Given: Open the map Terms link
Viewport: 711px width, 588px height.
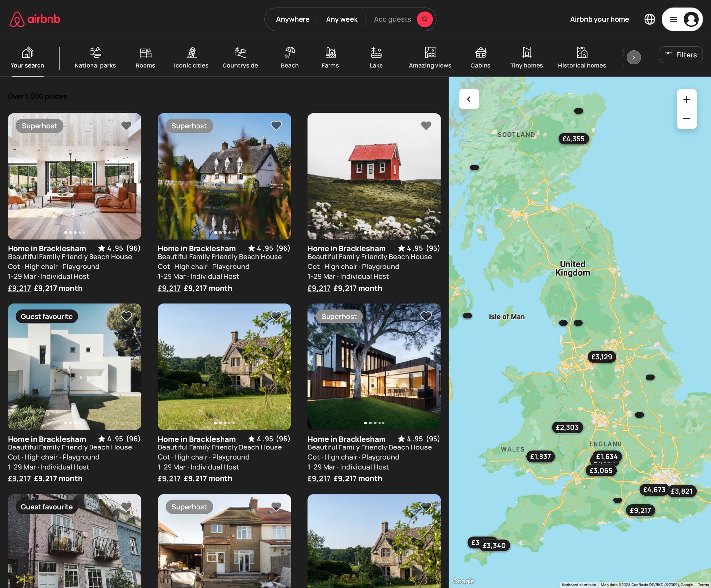Looking at the screenshot, I should 703,585.
